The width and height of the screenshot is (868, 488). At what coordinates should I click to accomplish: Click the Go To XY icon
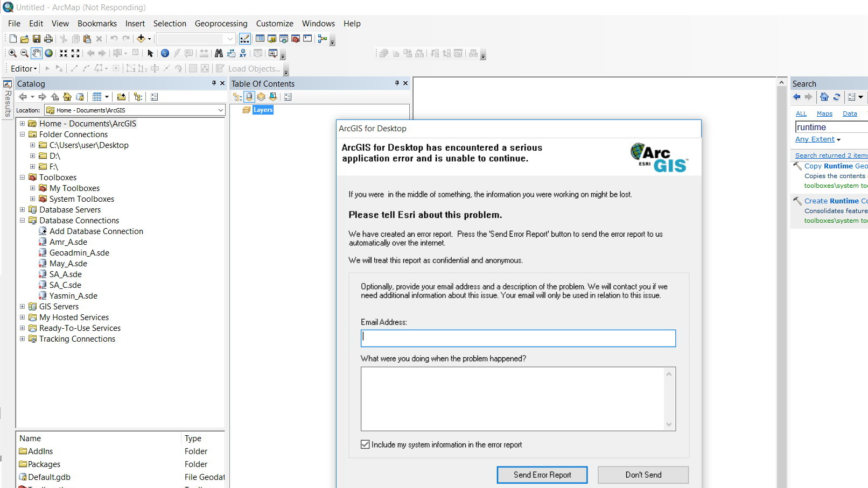[243, 53]
